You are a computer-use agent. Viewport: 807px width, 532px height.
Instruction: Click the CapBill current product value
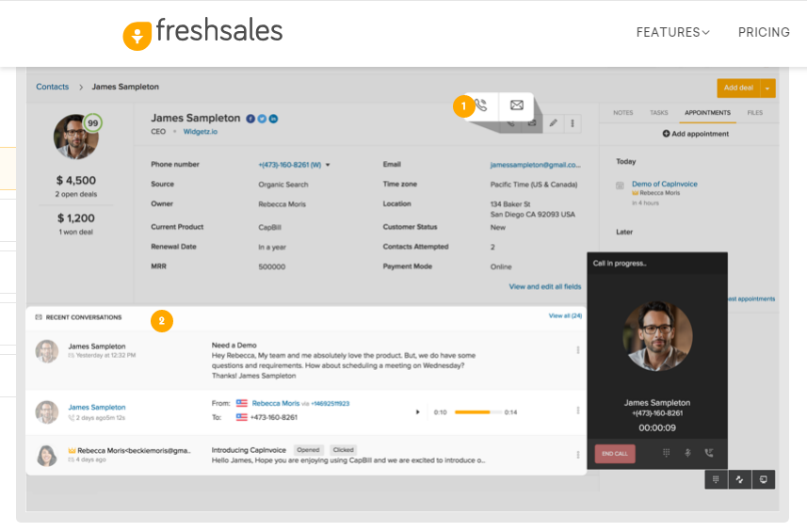269,228
